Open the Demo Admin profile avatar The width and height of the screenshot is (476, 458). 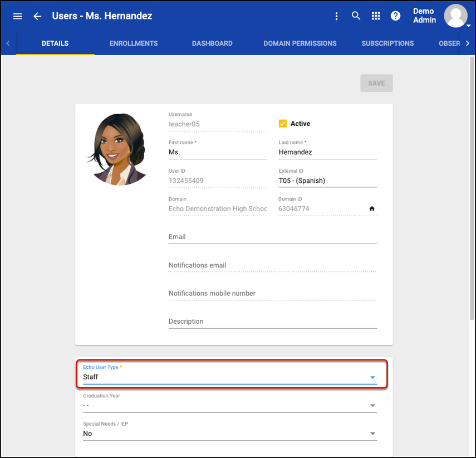tap(455, 16)
